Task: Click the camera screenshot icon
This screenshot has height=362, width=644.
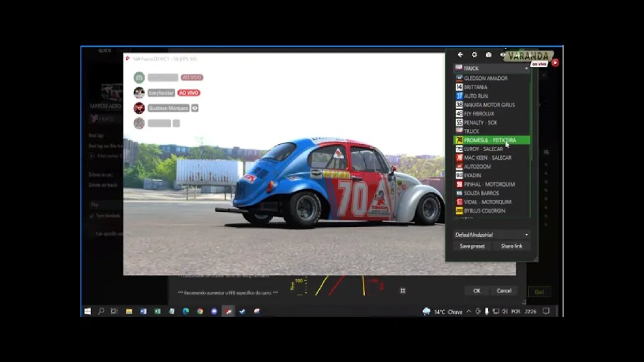Action: tap(488, 55)
